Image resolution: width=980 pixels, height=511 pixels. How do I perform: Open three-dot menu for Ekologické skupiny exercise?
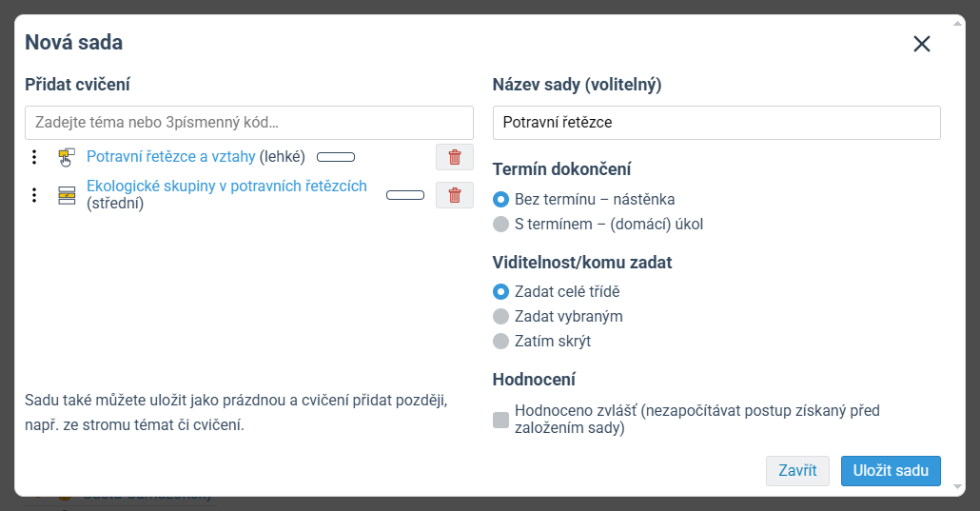[x=34, y=195]
